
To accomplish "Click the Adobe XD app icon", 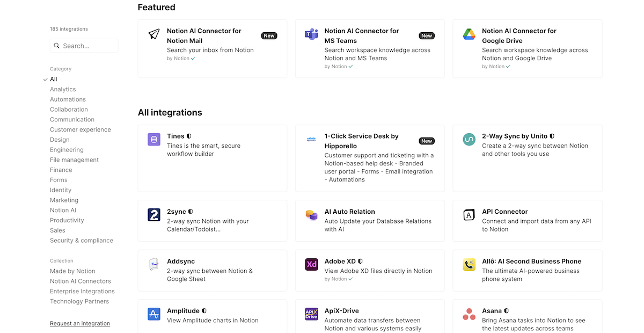I will click(x=311, y=265).
